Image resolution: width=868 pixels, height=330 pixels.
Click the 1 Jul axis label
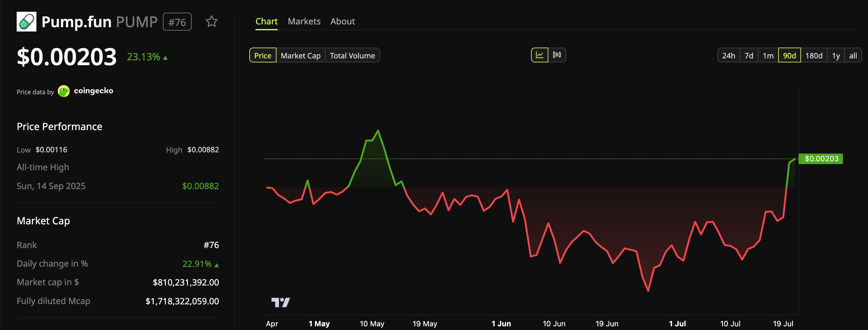point(677,324)
